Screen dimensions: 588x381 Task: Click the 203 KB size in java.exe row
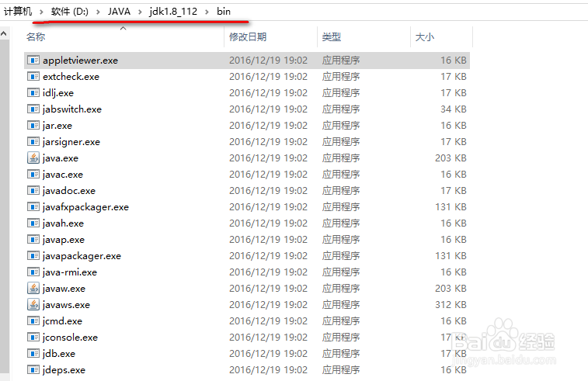point(451,158)
